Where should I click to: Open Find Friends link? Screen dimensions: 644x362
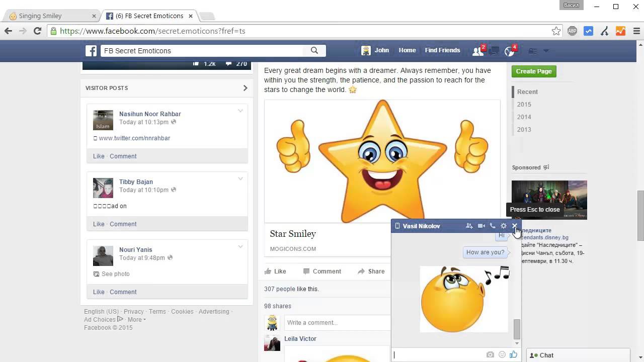tap(442, 50)
